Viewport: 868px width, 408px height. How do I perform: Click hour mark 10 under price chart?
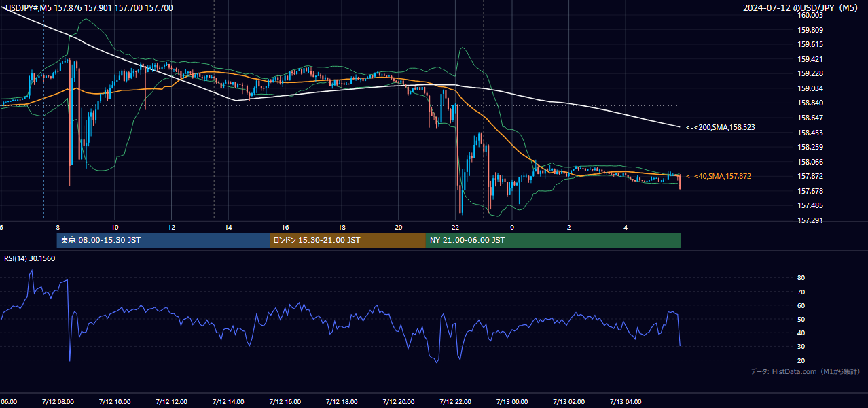click(115, 227)
